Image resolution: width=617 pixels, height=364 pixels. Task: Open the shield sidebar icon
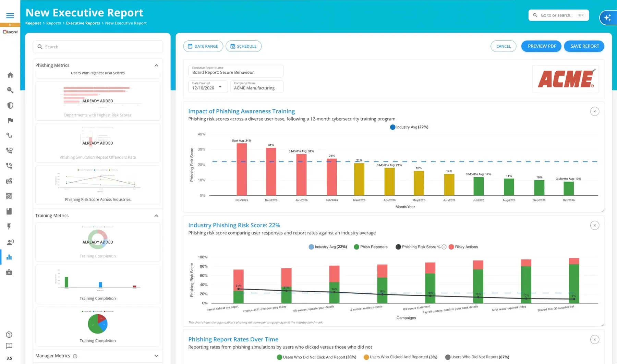click(x=10, y=105)
